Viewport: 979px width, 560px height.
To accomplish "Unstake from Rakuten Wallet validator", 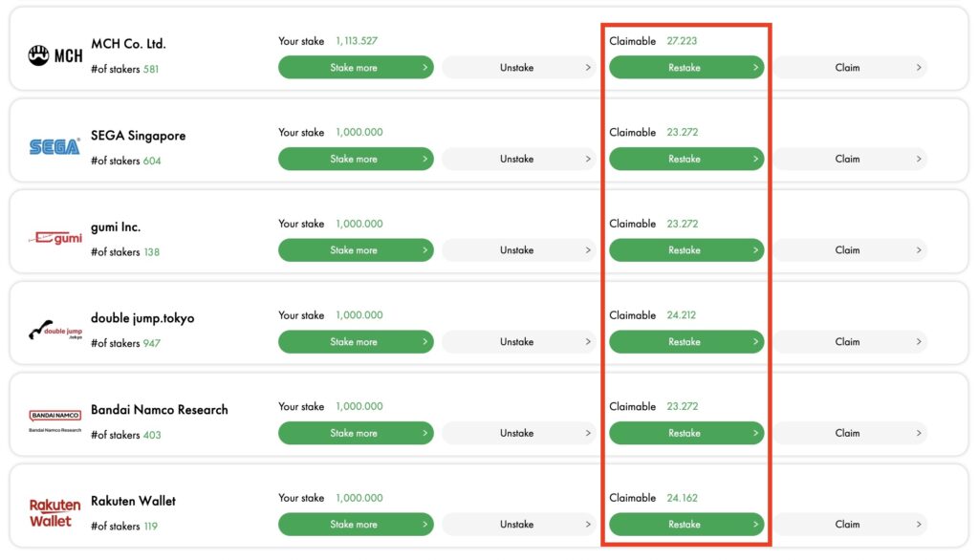I will (519, 525).
